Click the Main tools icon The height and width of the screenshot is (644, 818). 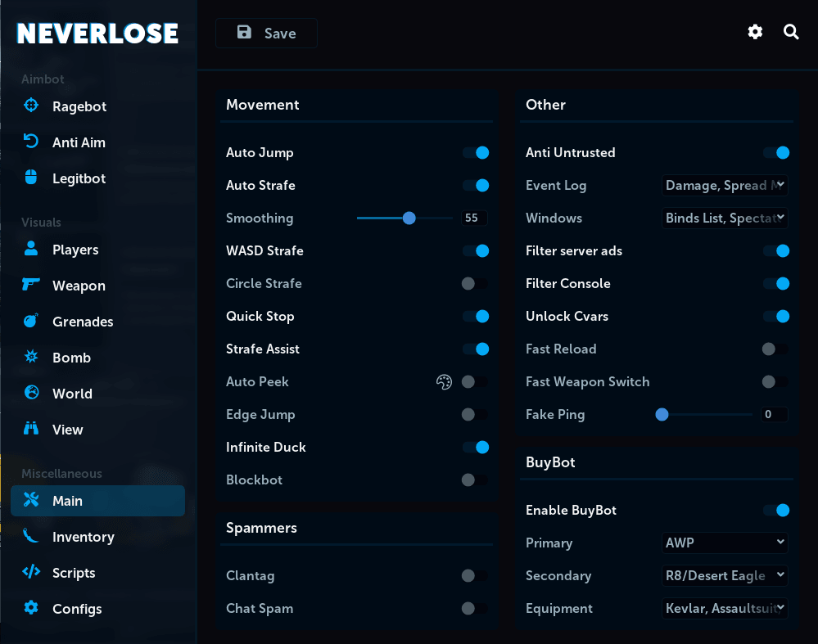tap(31, 499)
